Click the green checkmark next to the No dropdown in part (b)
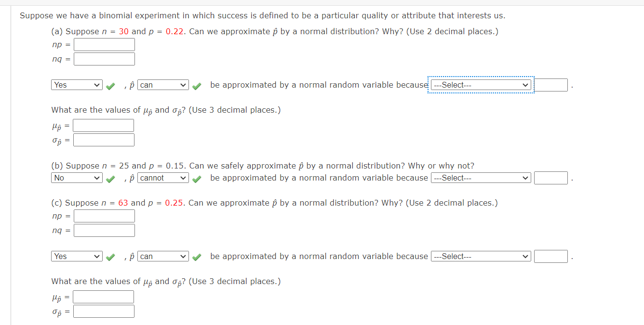The image size is (644, 325). [110, 178]
